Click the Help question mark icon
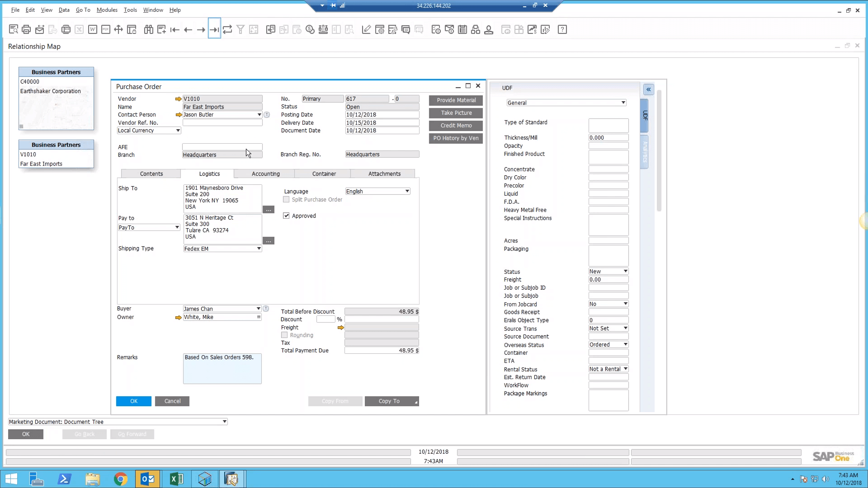The image size is (868, 488). coord(562,29)
